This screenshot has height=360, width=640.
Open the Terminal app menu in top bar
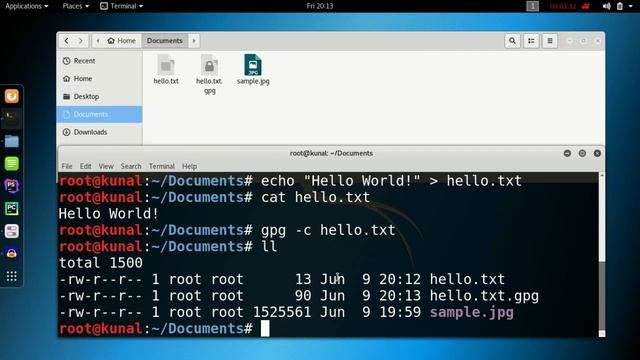[x=122, y=6]
